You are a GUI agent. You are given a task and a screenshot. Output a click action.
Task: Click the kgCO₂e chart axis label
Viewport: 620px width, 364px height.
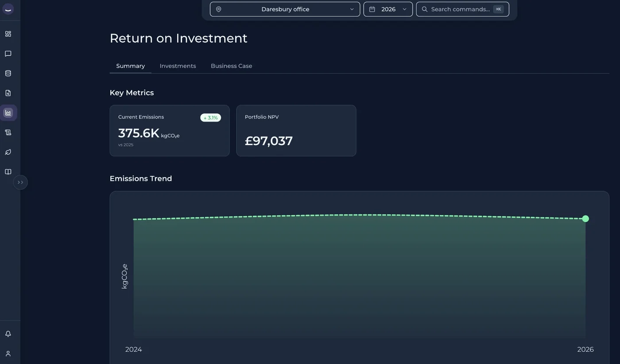pos(124,276)
